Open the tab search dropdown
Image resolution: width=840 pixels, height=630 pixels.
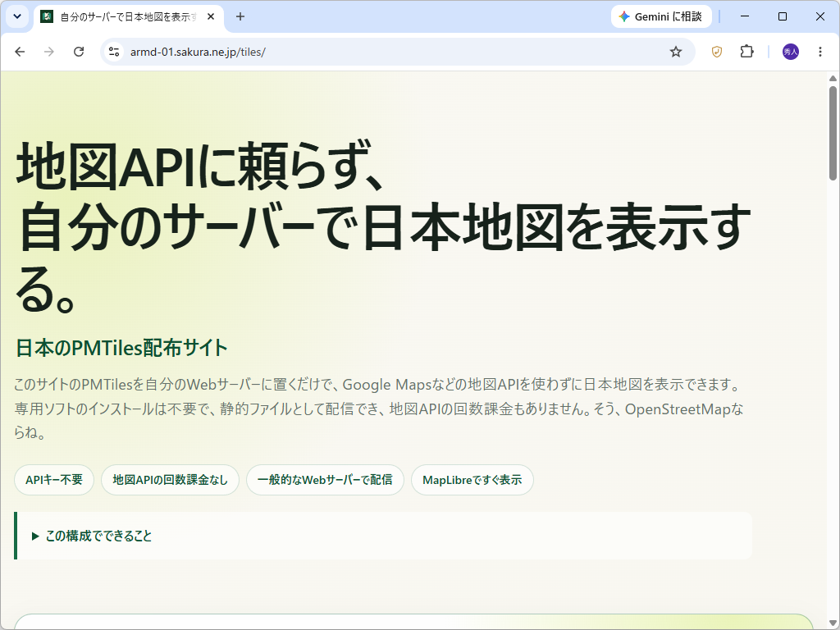pyautogui.click(x=17, y=16)
